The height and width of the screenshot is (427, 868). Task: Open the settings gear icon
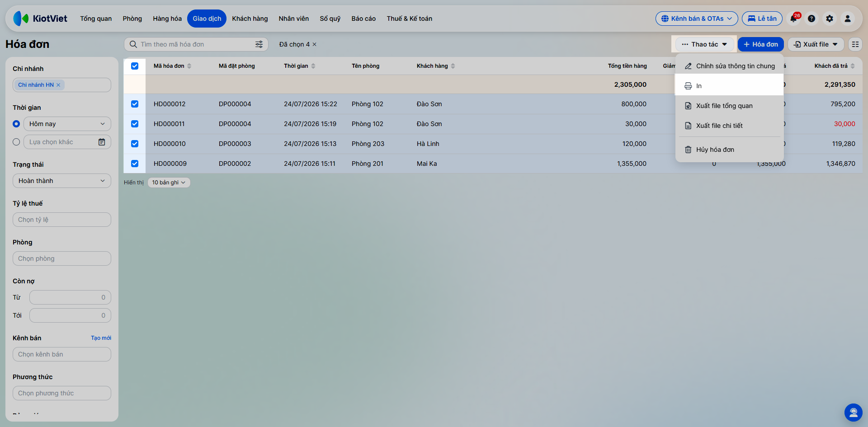[x=830, y=19]
